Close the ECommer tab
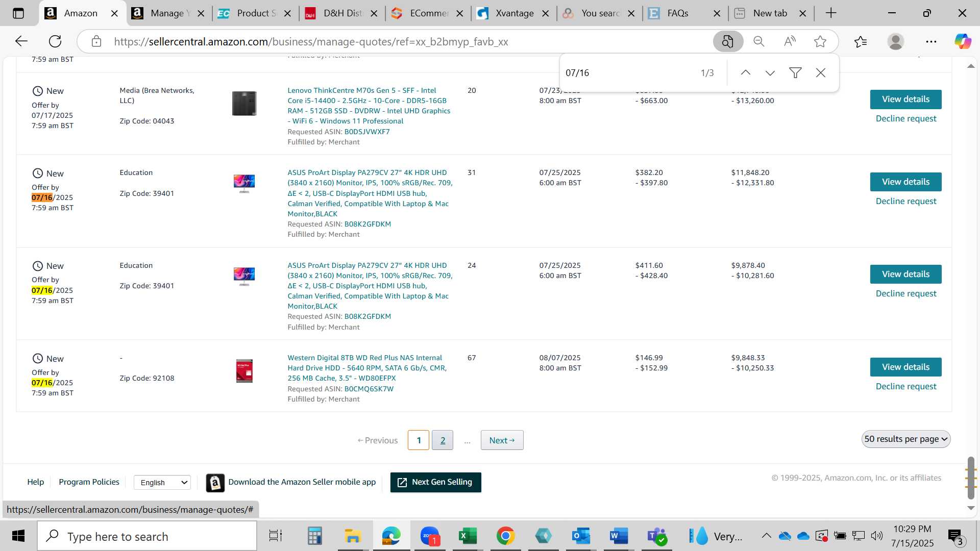The width and height of the screenshot is (980, 551). pyautogui.click(x=460, y=13)
